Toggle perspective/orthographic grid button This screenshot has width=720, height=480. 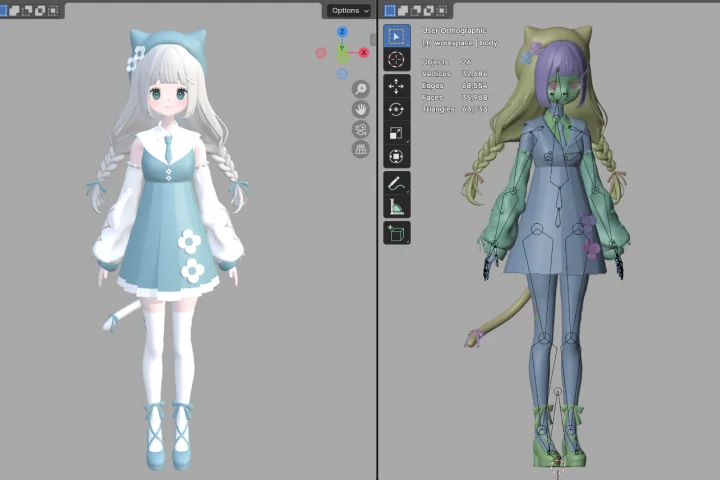[361, 149]
